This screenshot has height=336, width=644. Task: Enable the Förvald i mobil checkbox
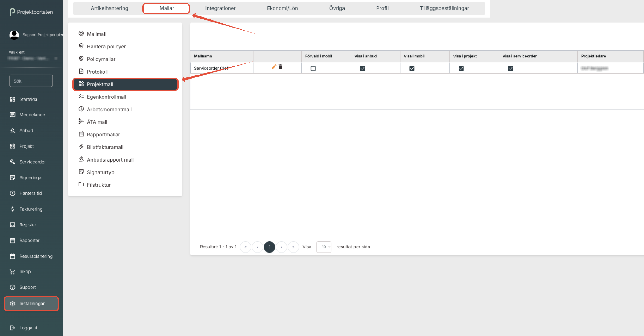[313, 69]
